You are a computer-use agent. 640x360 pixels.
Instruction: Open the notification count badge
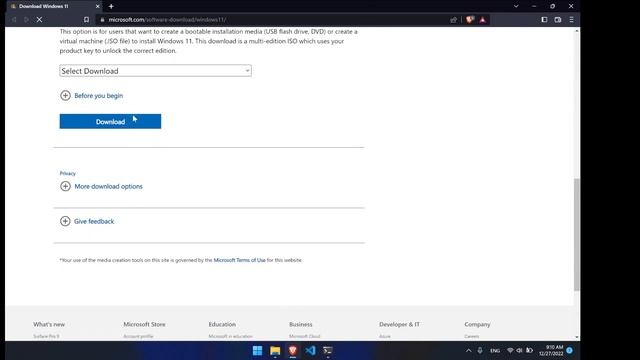[x=569, y=350]
